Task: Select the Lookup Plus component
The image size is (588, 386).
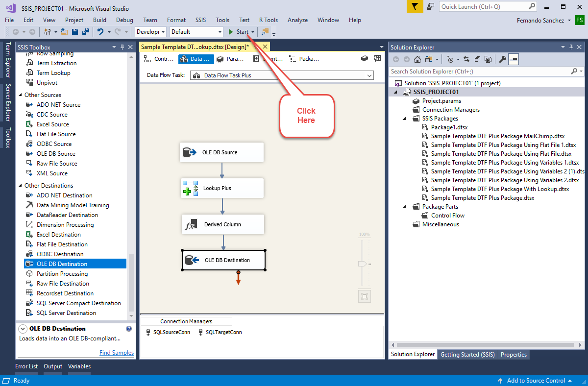Action: [222, 188]
